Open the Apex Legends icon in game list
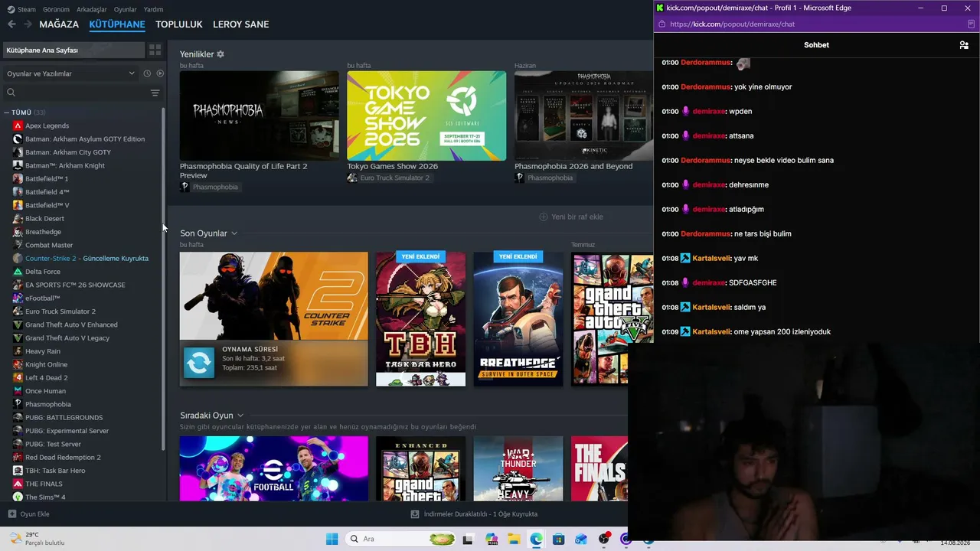Viewport: 980px width, 551px height. [x=18, y=126]
